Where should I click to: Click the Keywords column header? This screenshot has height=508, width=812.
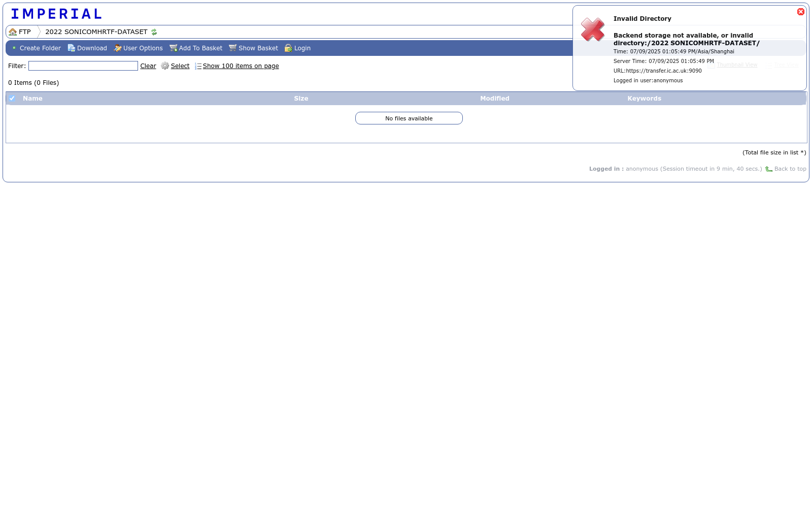point(644,99)
